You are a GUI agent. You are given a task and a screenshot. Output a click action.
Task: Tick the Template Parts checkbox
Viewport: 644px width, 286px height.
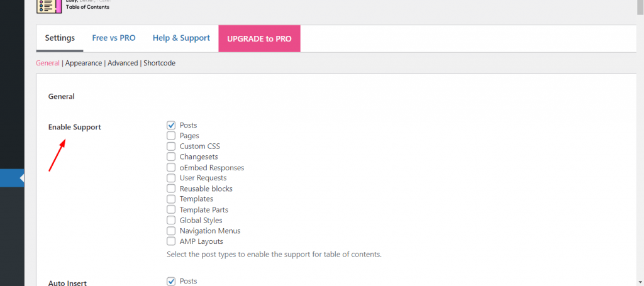click(171, 210)
